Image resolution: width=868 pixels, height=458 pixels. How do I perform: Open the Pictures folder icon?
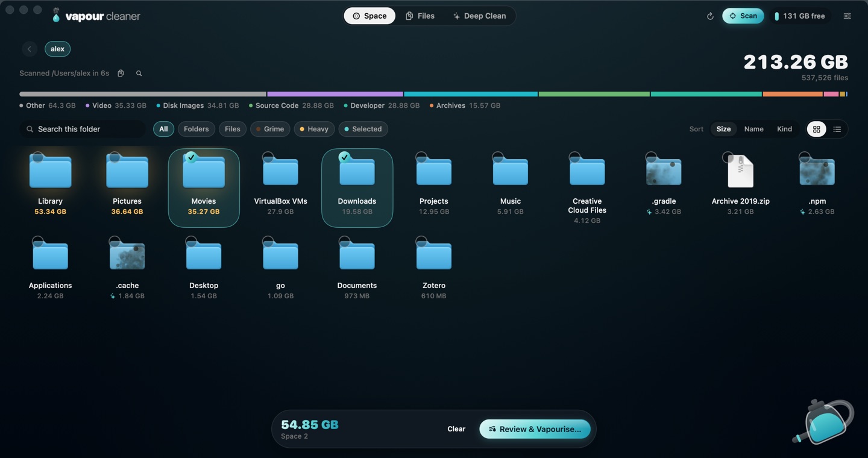(x=127, y=171)
